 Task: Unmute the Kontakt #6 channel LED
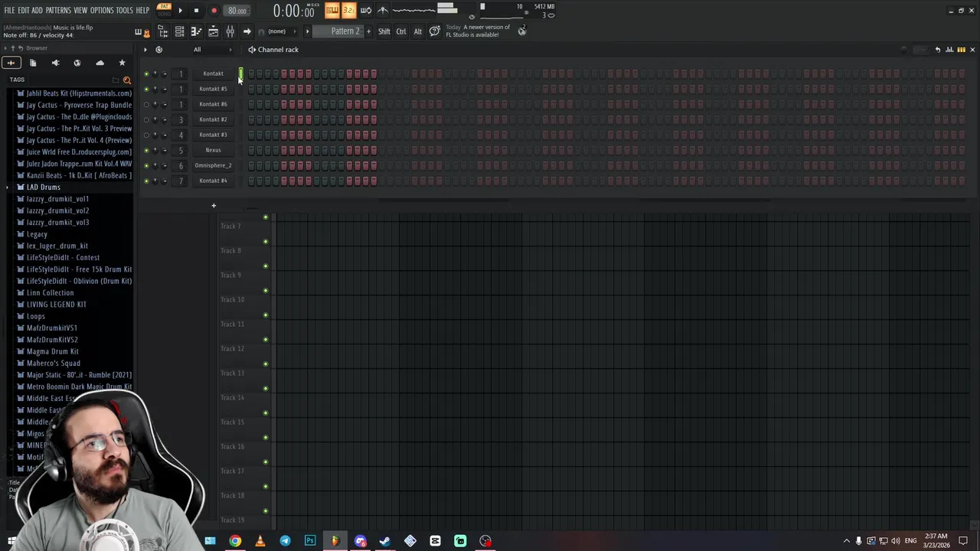146,105
